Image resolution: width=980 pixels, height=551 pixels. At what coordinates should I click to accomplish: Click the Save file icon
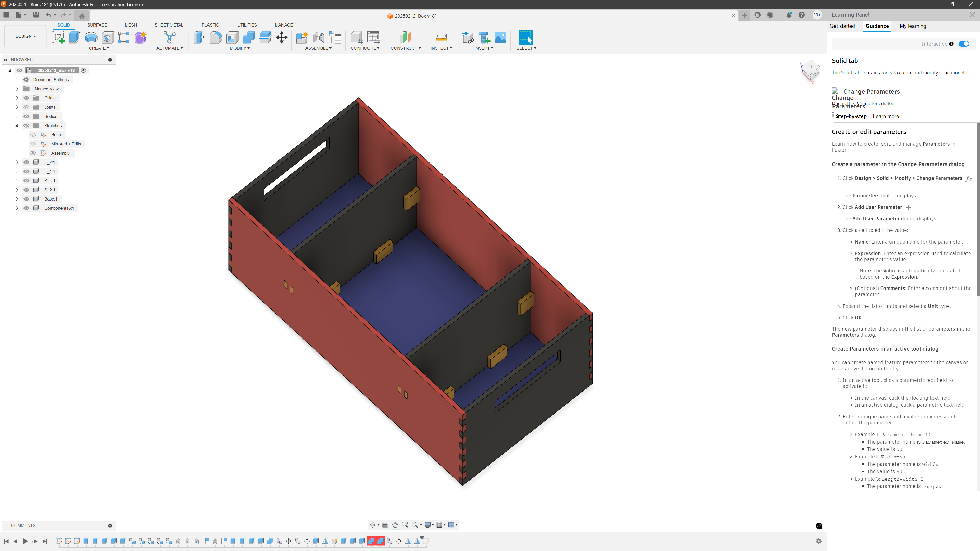(36, 15)
